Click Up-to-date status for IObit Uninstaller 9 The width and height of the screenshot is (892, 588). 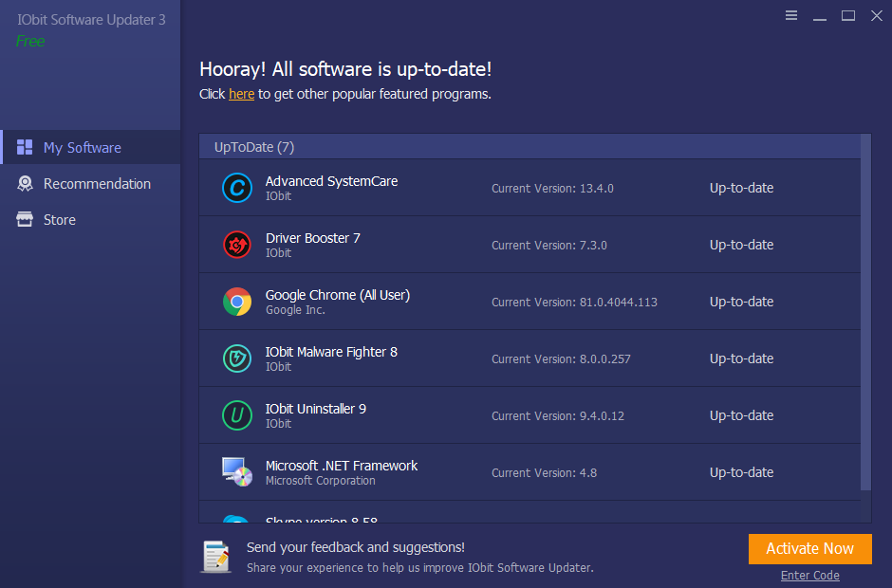point(741,415)
